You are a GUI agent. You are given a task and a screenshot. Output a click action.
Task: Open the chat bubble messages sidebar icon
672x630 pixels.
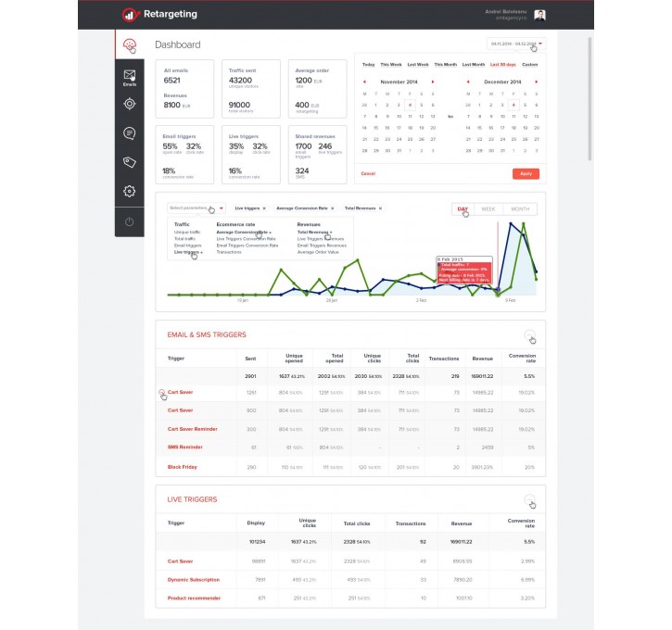[130, 133]
